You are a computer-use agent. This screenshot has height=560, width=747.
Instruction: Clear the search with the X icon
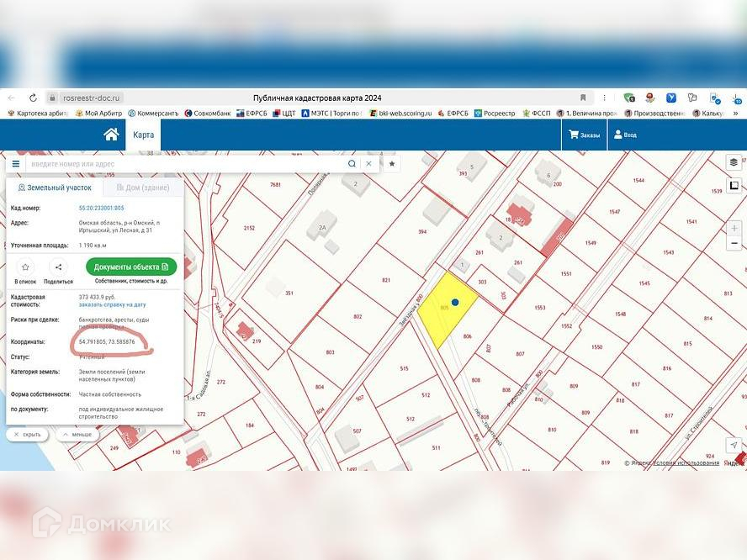[x=368, y=164]
